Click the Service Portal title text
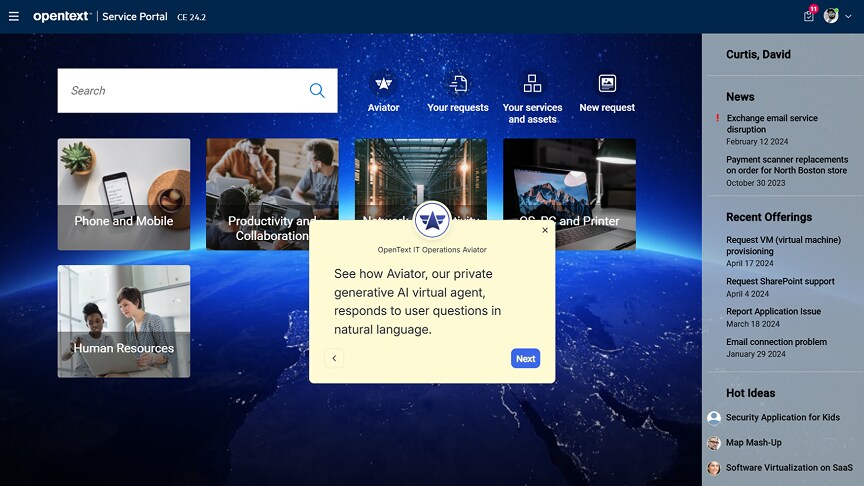The width and height of the screenshot is (864, 486). [134, 17]
